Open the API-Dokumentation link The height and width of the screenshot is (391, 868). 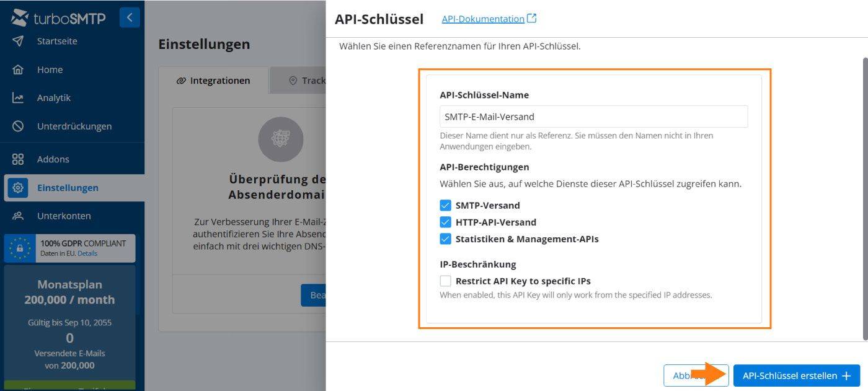click(483, 19)
